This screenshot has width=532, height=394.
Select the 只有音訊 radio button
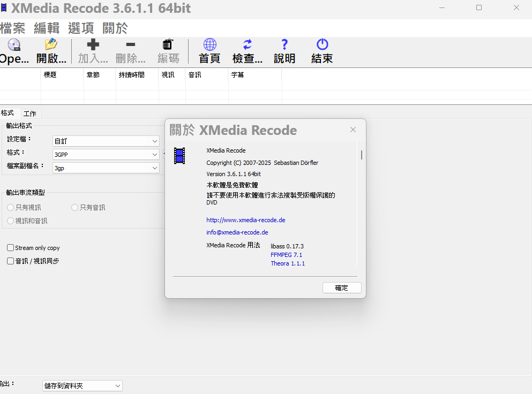[88, 208]
